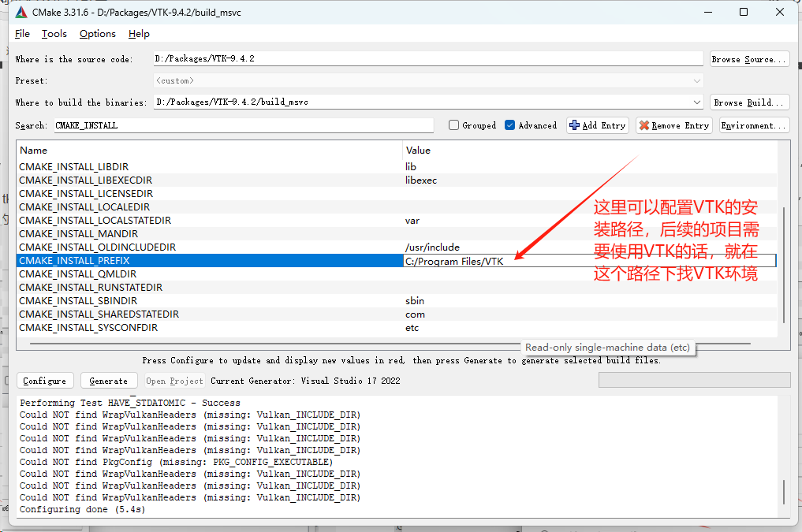Click the cache list vertical scrollbar
Image resolution: width=802 pixels, height=532 pixels.
784,264
